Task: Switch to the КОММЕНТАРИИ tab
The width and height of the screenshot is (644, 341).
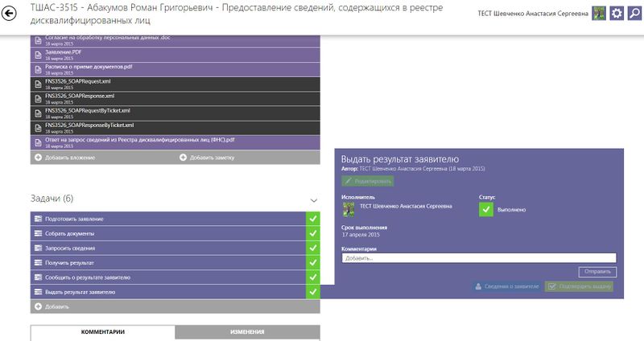Action: click(103, 332)
